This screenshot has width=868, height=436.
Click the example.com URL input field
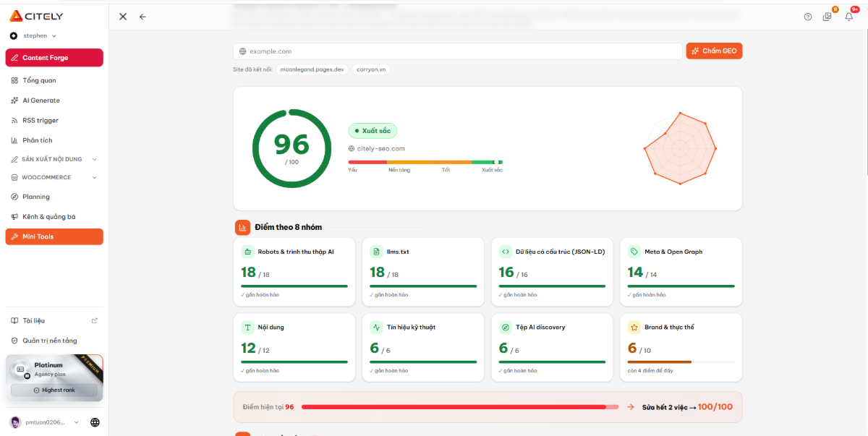pos(459,51)
